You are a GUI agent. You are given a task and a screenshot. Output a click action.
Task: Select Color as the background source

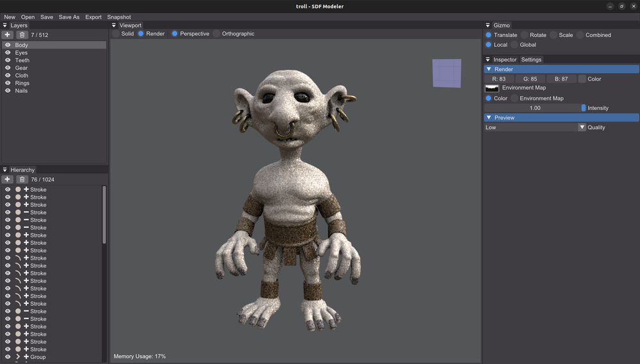[488, 99]
